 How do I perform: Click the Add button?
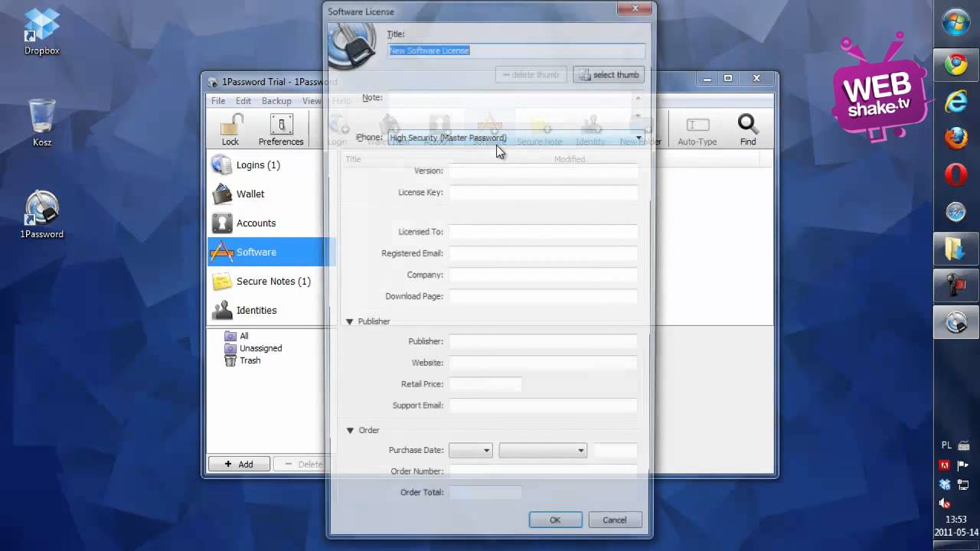[239, 464]
